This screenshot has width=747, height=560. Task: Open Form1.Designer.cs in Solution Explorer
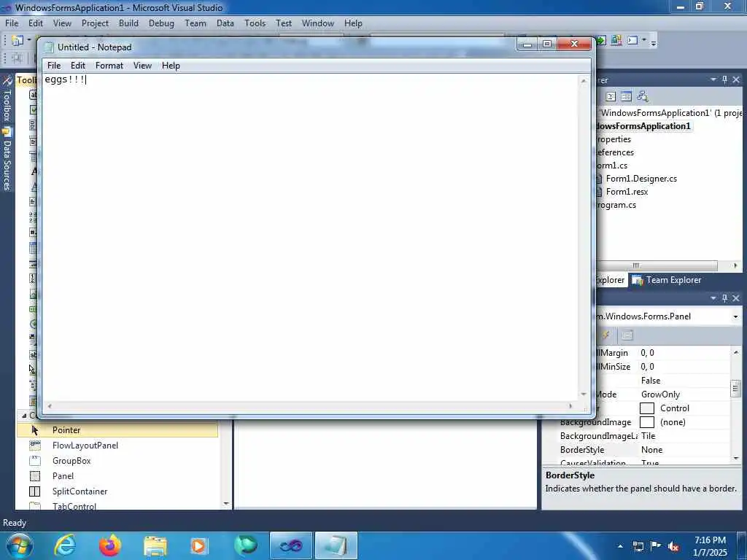click(x=640, y=179)
